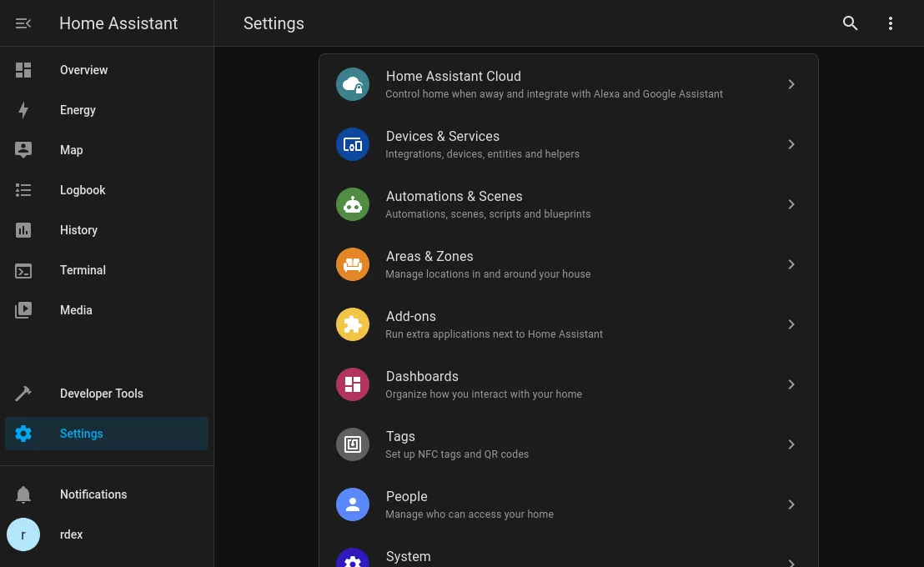Screen dimensions: 924x567
Task: Click the Add-ons puzzle piece icon
Action: tap(353, 324)
